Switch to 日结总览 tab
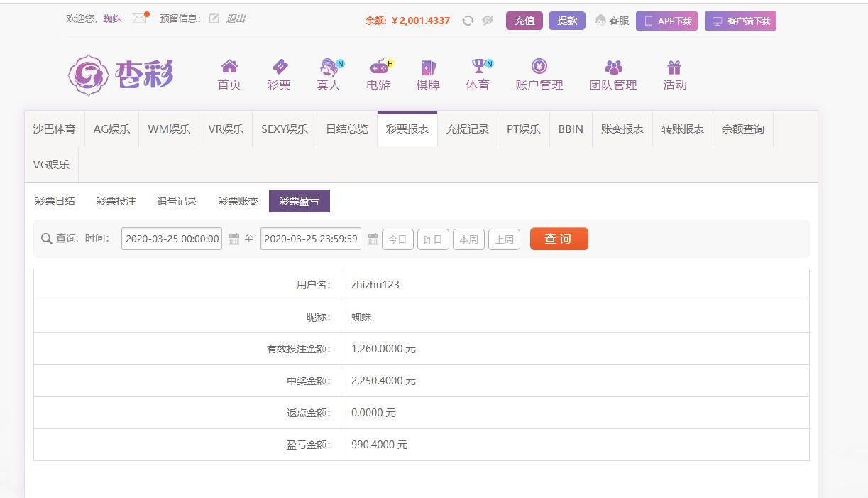868x498 pixels. [x=347, y=129]
